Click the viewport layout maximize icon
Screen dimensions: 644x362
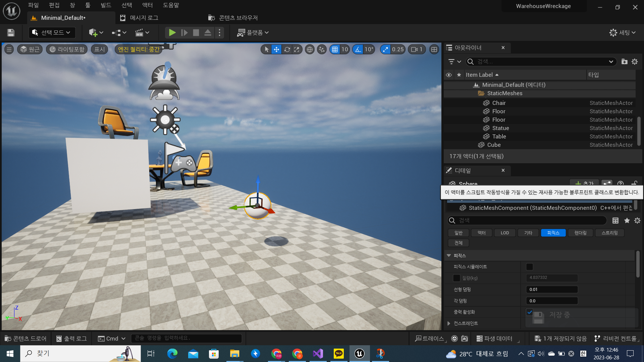(x=434, y=50)
